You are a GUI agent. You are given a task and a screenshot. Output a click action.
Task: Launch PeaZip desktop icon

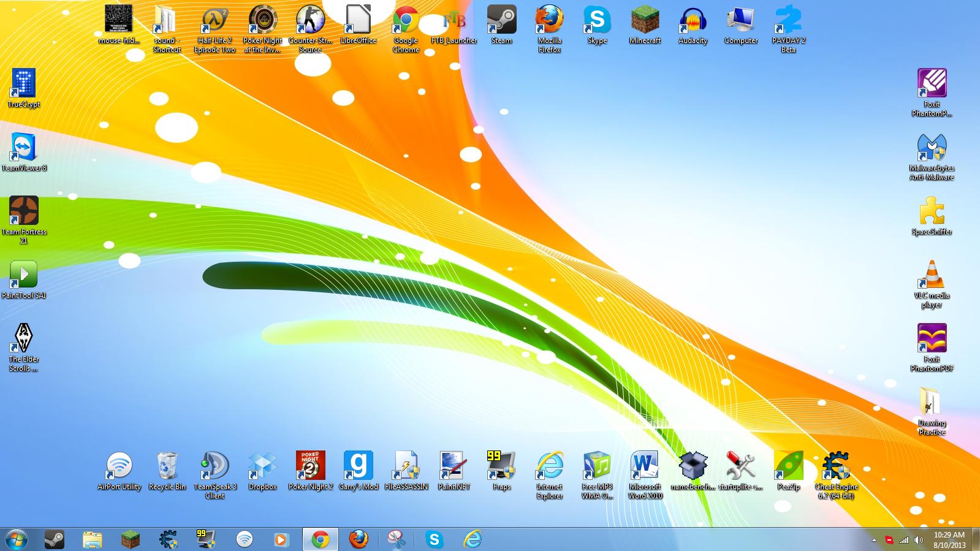[788, 471]
